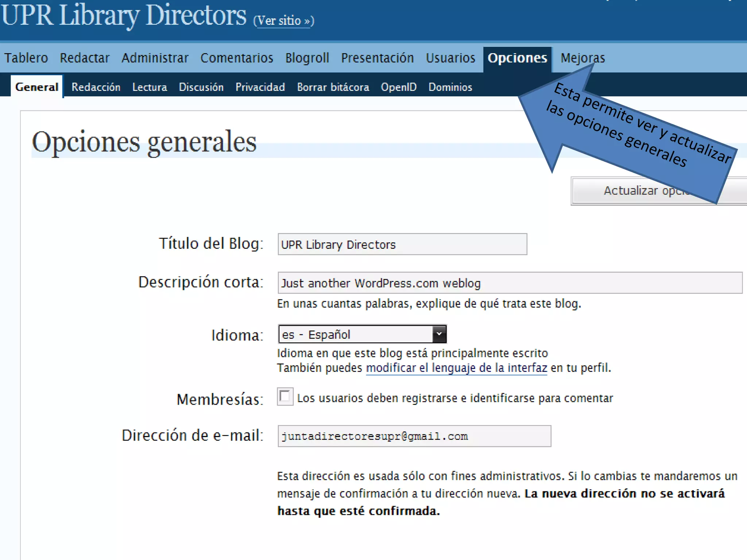
Task: Click bold text 'hasta que esté confirmada'
Action: pyautogui.click(x=359, y=511)
